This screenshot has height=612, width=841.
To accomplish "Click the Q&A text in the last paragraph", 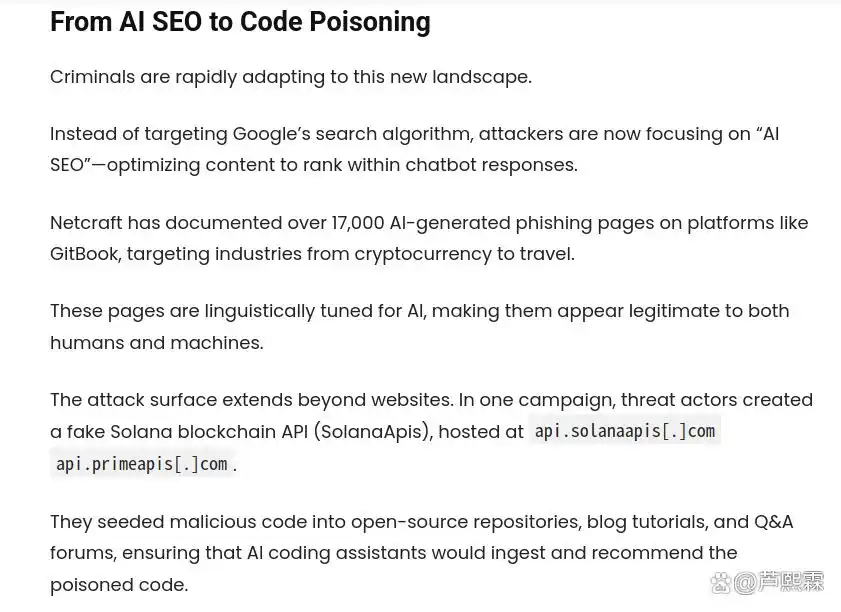I will click(x=773, y=522).
